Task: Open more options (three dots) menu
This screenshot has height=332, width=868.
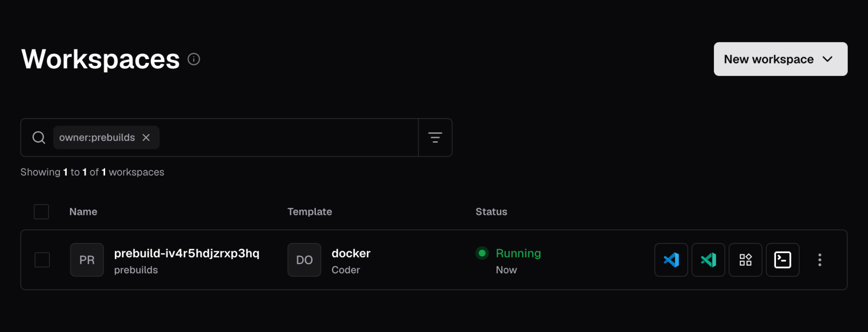Action: pyautogui.click(x=820, y=260)
